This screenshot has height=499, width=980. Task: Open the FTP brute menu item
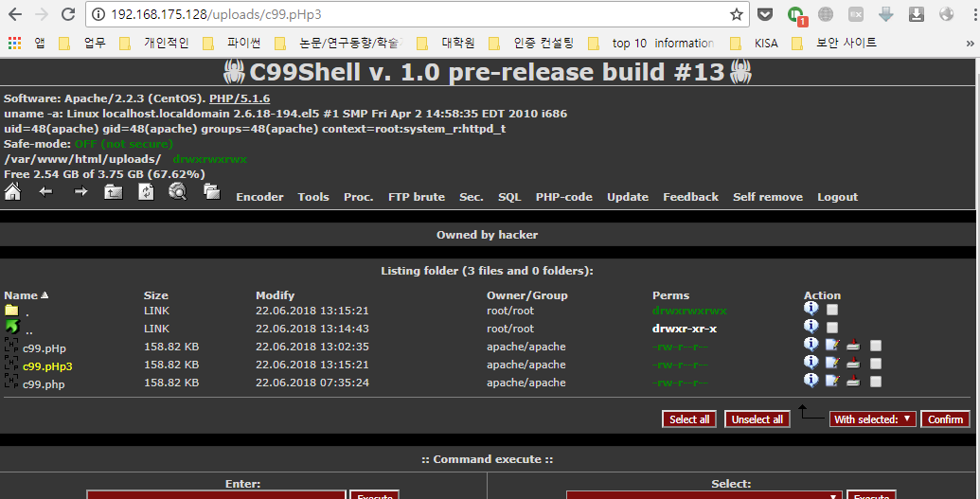(417, 197)
